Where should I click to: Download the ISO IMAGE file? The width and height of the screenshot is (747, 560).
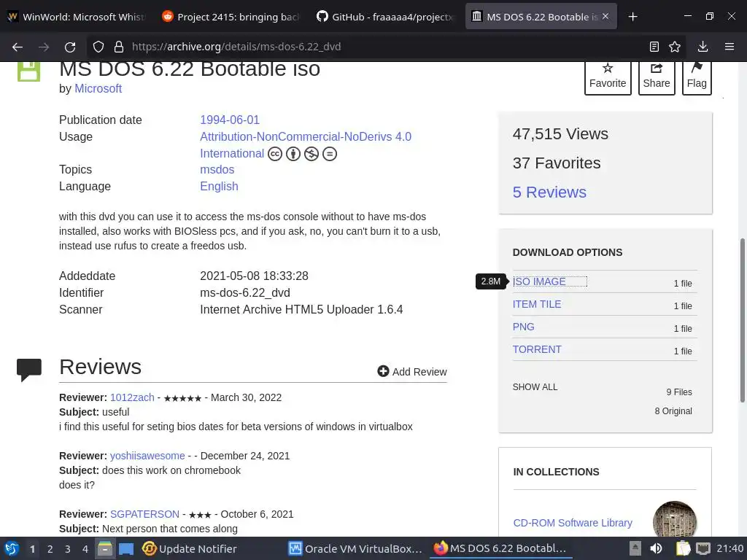539,281
